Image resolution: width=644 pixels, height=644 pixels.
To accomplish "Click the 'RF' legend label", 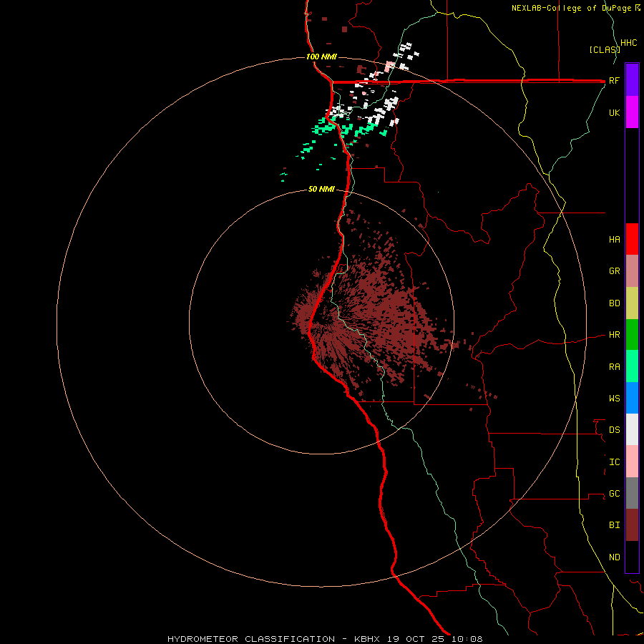I will [x=614, y=81].
